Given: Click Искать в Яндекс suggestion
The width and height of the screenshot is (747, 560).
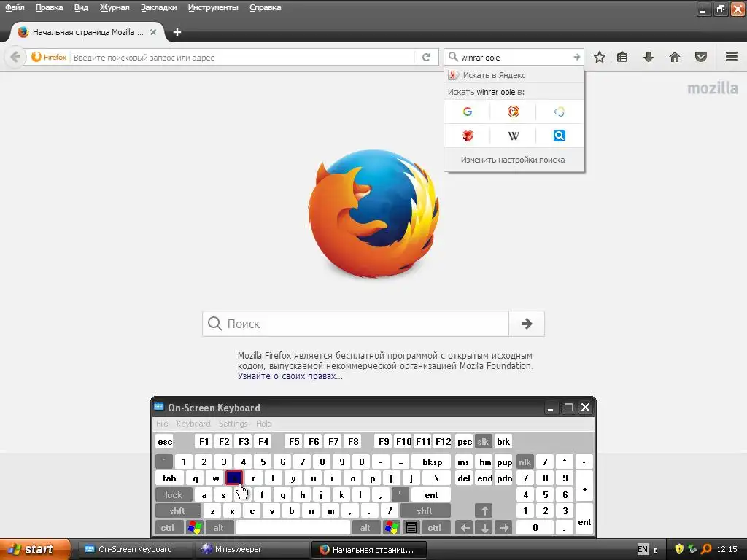Looking at the screenshot, I should click(514, 75).
